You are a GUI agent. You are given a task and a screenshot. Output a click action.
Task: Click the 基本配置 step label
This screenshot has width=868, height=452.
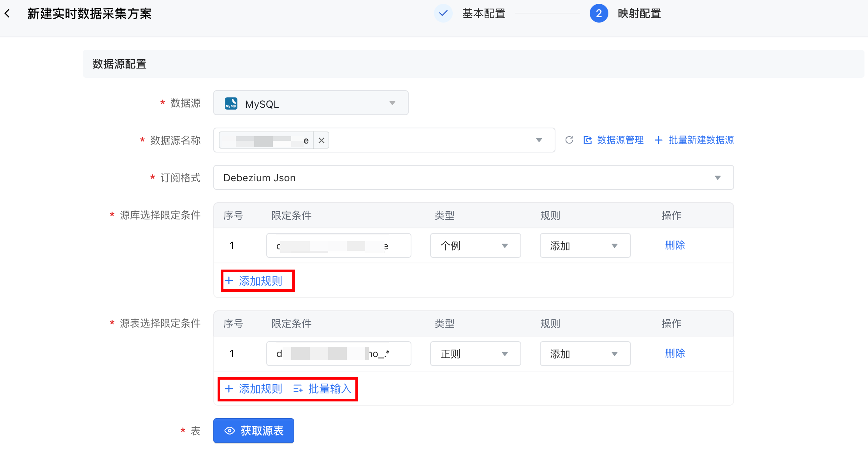click(484, 14)
